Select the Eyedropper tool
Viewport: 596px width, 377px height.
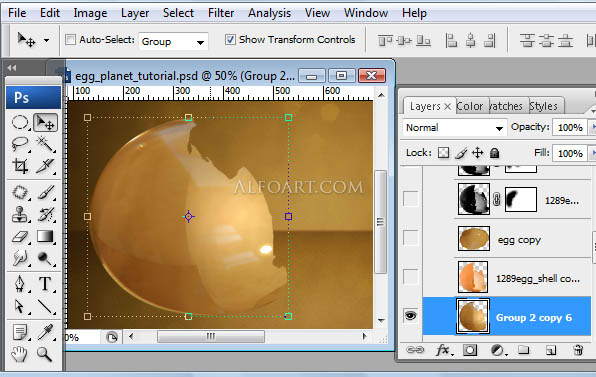click(x=46, y=332)
